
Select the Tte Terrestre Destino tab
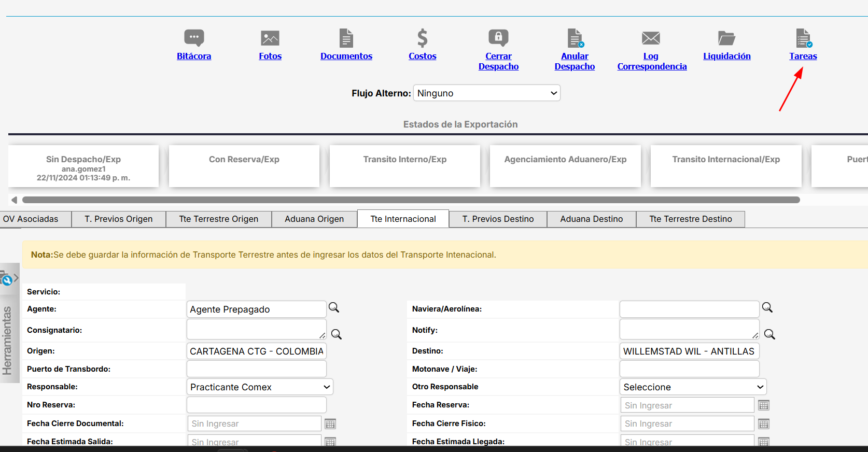pos(690,219)
